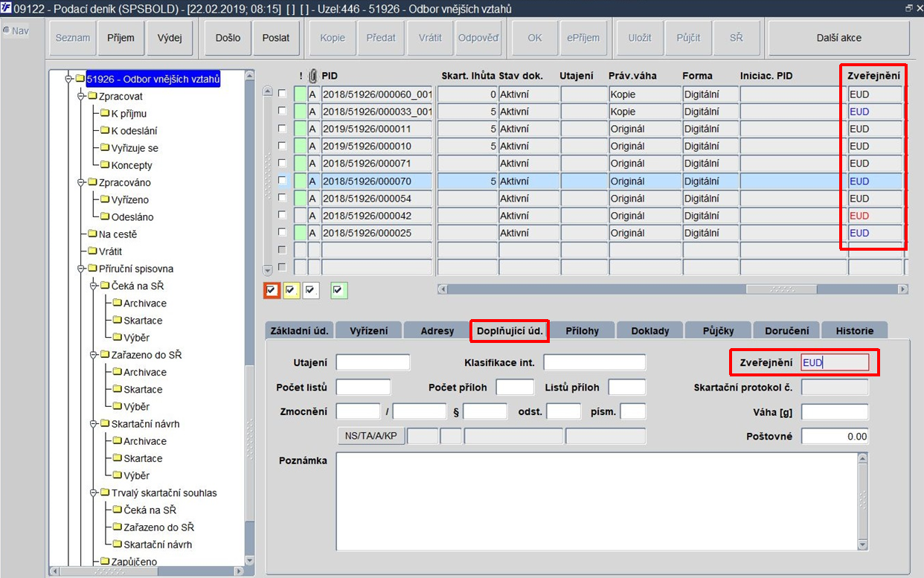Screen dimensions: 924x578
Task: Click the Na cestě folder icon
Action: click(x=92, y=234)
